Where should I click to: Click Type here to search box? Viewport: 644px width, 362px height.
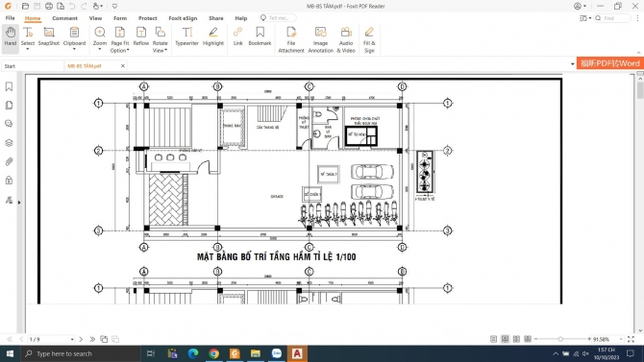(x=81, y=353)
